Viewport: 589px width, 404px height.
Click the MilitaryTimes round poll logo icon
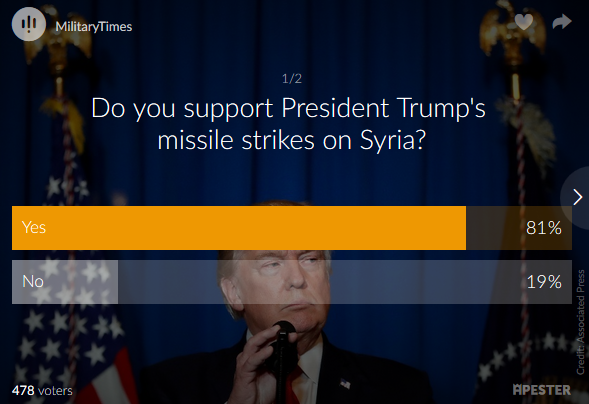(x=29, y=24)
